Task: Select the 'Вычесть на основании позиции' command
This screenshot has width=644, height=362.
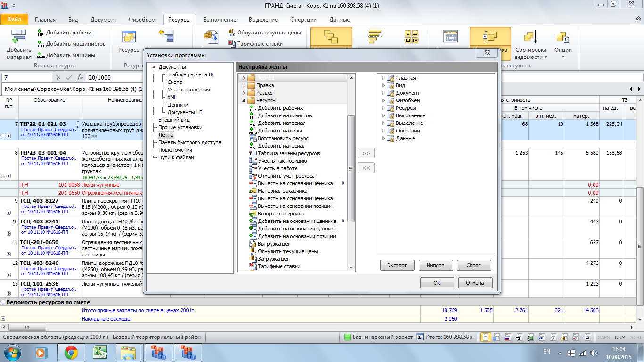Action: pyautogui.click(x=290, y=206)
